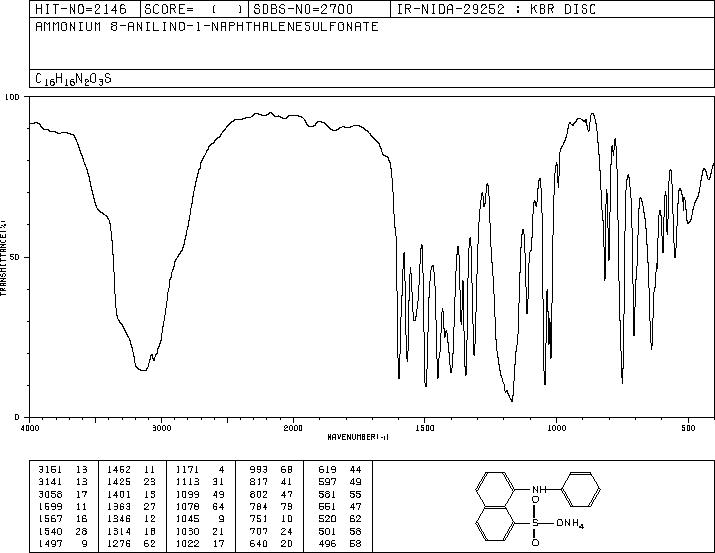Click the phenyl ring in structure drawing
The height and width of the screenshot is (553, 715).
pyautogui.click(x=581, y=490)
